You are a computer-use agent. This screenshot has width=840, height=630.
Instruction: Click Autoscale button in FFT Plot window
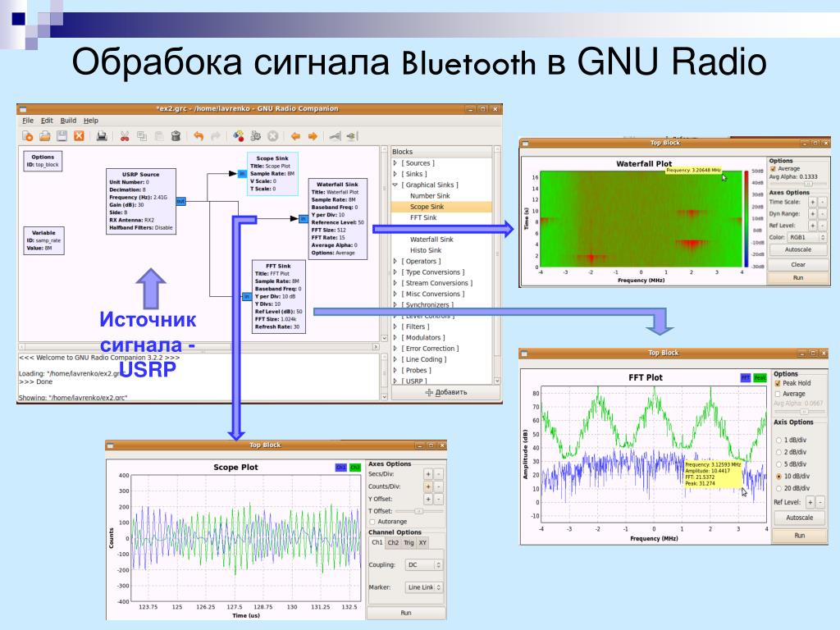[800, 518]
